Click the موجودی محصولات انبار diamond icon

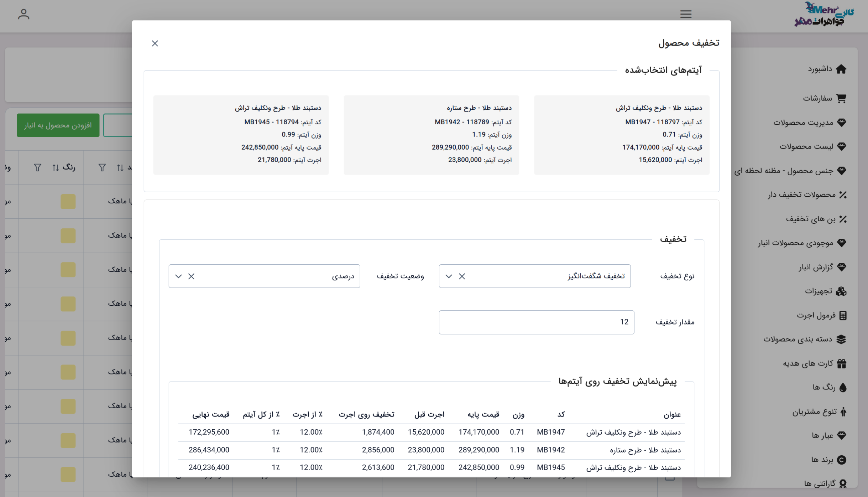(842, 243)
